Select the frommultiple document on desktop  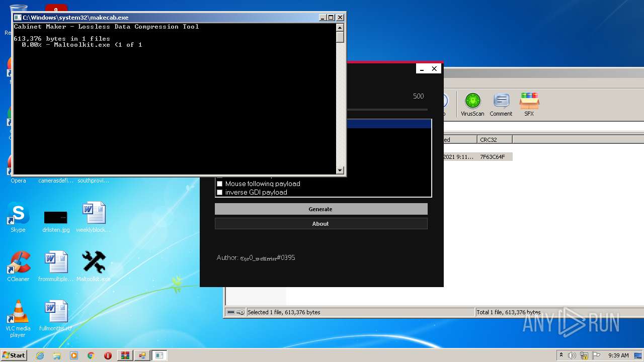[56, 266]
